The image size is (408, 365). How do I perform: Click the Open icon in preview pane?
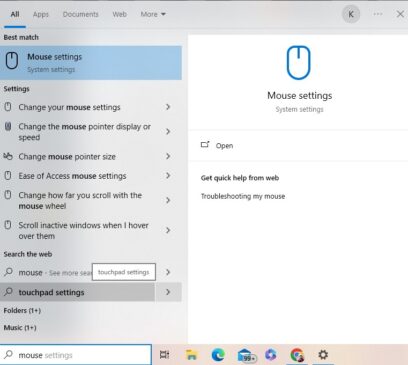pyautogui.click(x=205, y=145)
